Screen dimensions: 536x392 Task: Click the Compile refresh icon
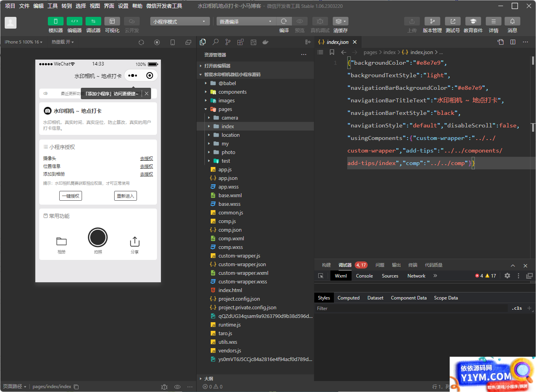[284, 21]
